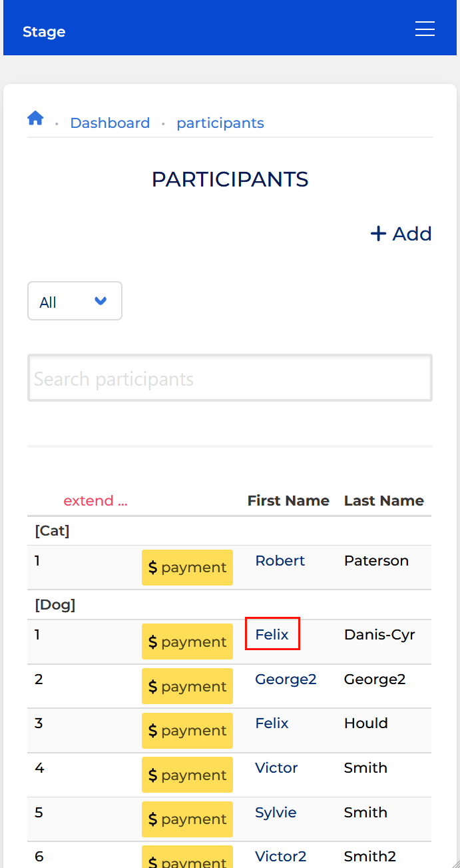Image resolution: width=460 pixels, height=868 pixels.
Task: Click payment button for Robert Paterson
Action: click(x=187, y=568)
